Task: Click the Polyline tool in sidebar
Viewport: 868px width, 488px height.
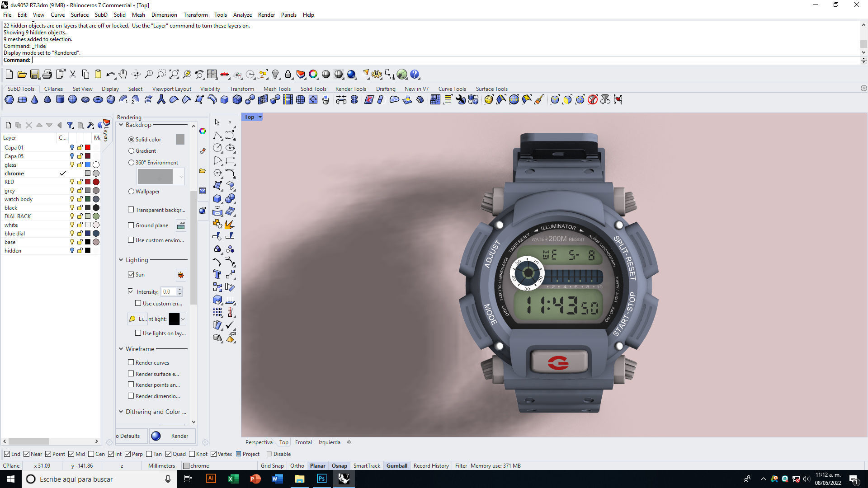Action: 217,135
